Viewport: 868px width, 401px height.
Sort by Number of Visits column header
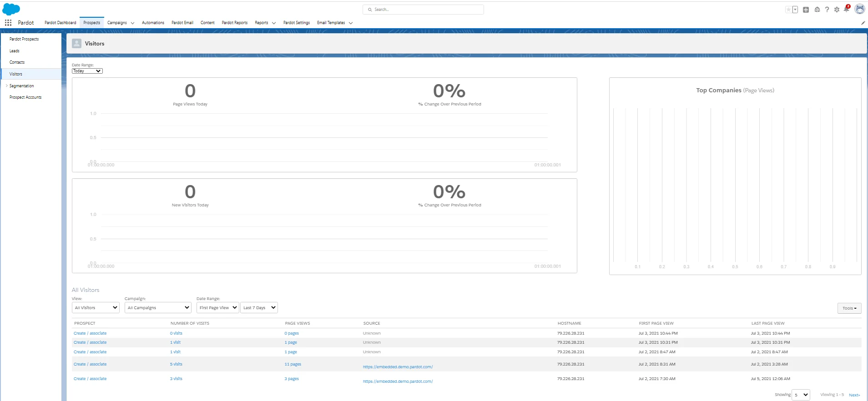pyautogui.click(x=190, y=323)
